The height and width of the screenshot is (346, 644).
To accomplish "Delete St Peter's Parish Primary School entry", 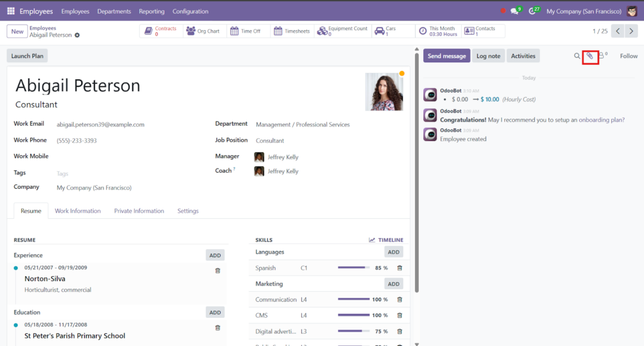I will click(x=218, y=328).
